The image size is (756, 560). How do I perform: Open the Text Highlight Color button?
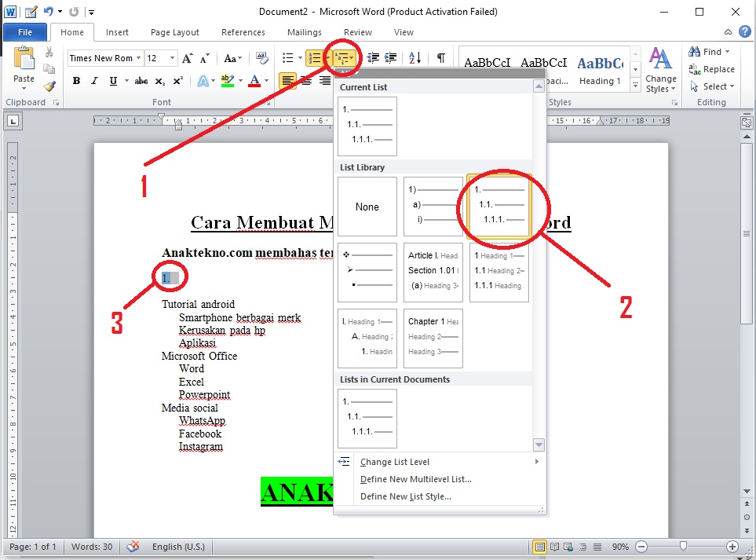click(x=228, y=81)
